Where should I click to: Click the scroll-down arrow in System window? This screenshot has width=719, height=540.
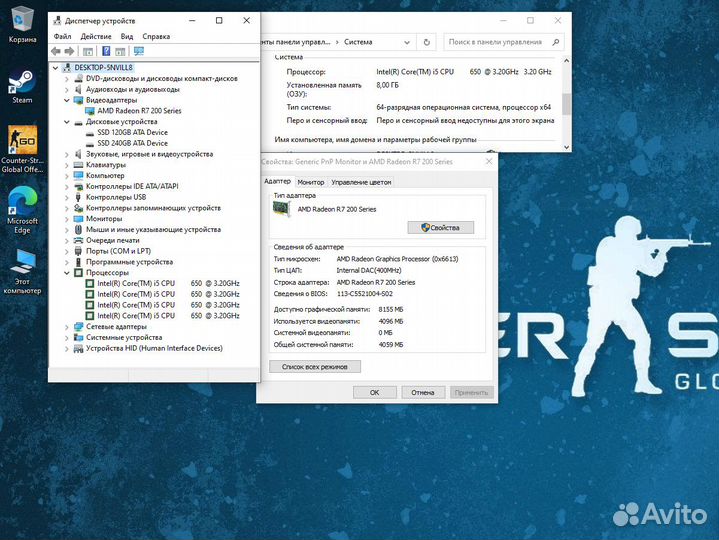coord(566,147)
